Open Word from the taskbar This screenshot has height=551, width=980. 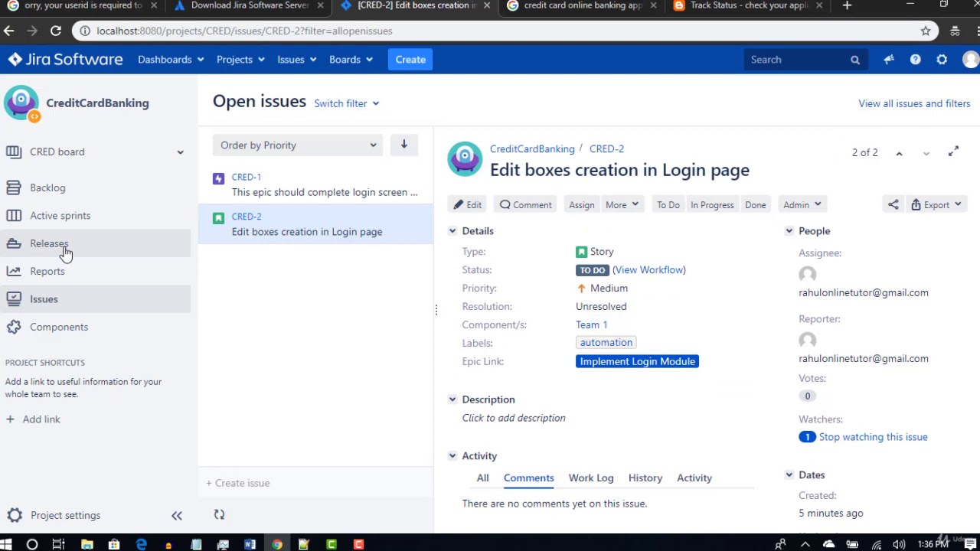tap(250, 544)
